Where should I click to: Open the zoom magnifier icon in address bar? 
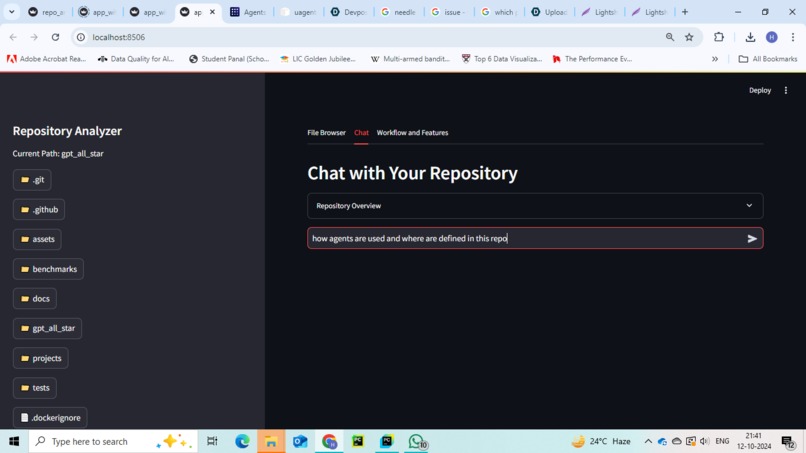[670, 37]
